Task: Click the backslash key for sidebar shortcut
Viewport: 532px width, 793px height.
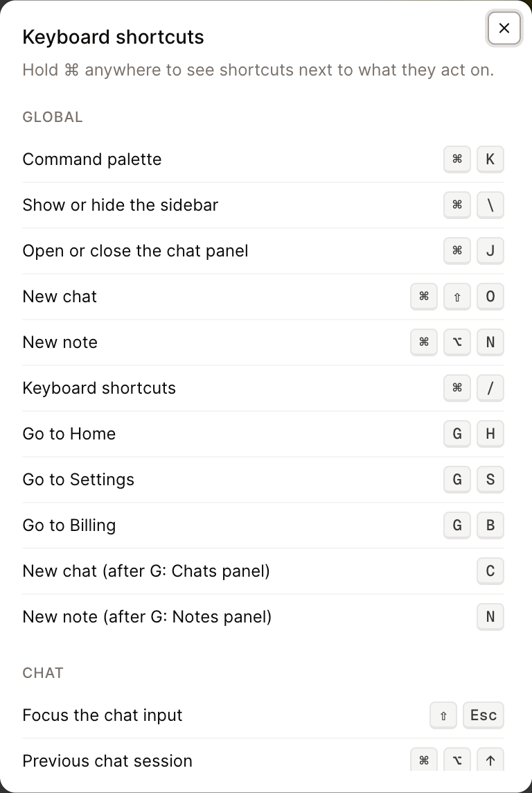Action: click(490, 204)
